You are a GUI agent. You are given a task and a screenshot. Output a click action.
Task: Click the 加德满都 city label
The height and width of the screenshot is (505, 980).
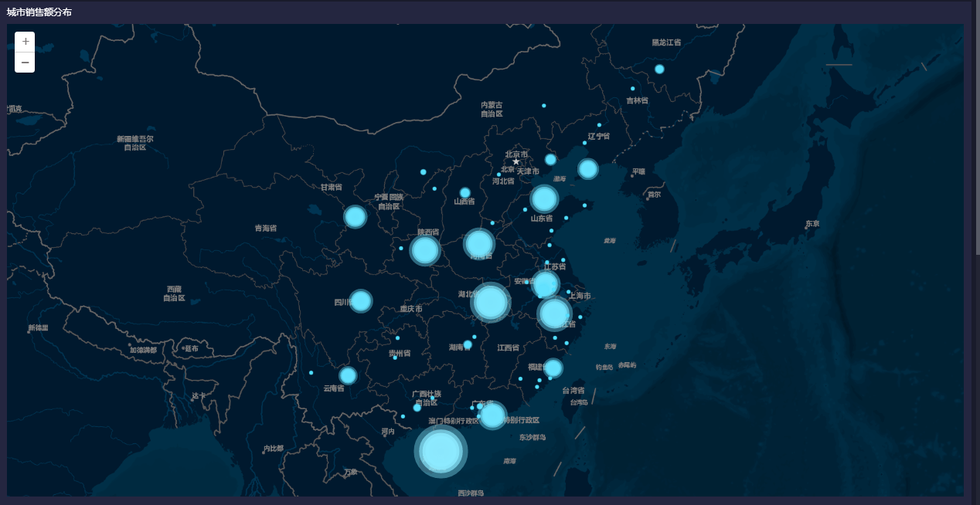point(143,350)
